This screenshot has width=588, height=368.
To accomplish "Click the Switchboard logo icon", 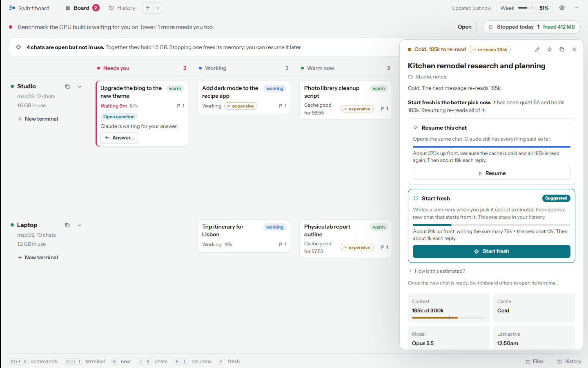I will pyautogui.click(x=12, y=8).
